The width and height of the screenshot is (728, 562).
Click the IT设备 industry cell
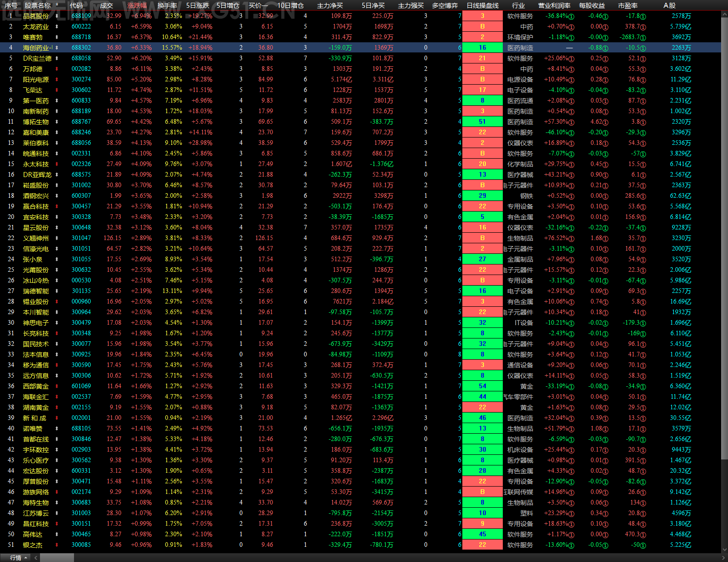click(x=523, y=323)
